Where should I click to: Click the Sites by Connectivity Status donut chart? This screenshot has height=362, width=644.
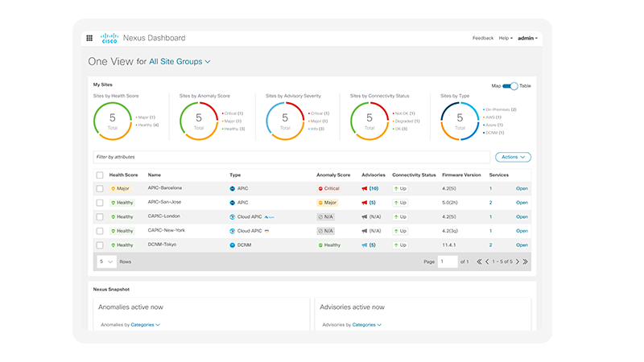click(369, 121)
